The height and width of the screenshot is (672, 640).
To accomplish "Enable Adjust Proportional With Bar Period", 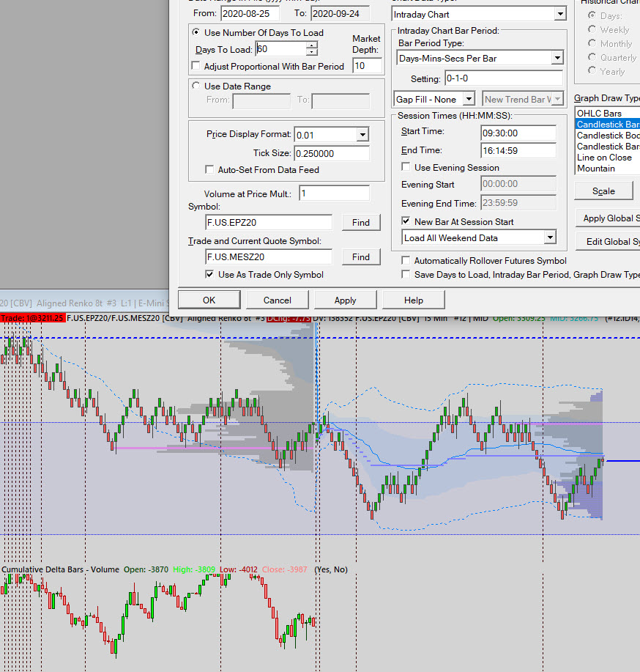I will 196,66.
